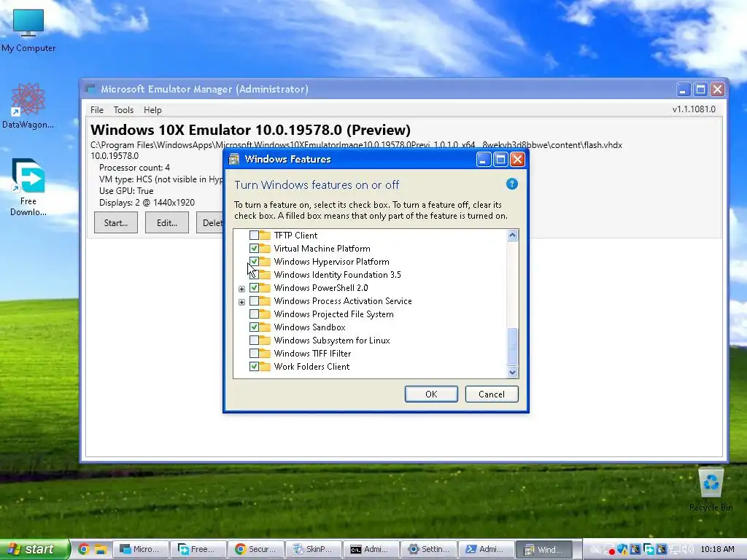
Task: Open Windows Security tray icon with warning
Action: [623, 550]
